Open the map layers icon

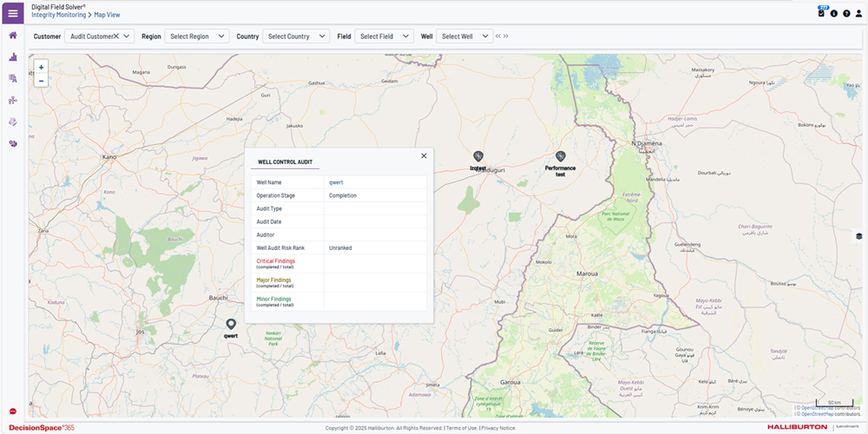pos(858,235)
